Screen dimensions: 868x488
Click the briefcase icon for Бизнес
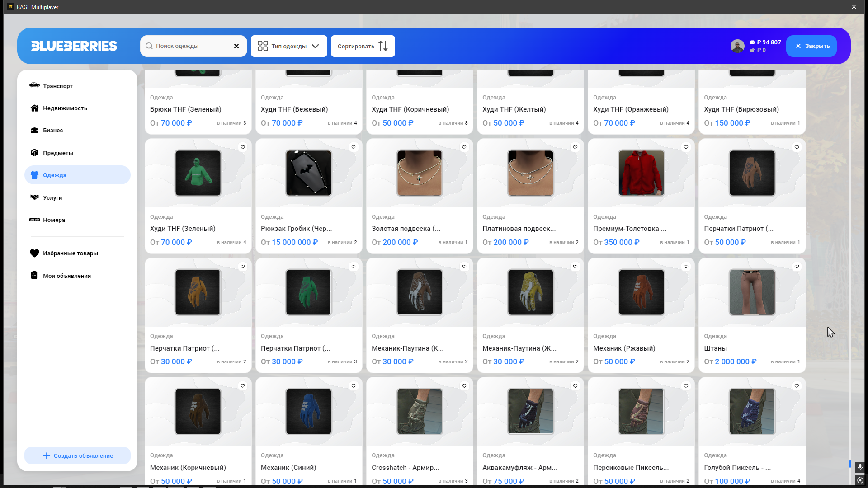point(34,131)
